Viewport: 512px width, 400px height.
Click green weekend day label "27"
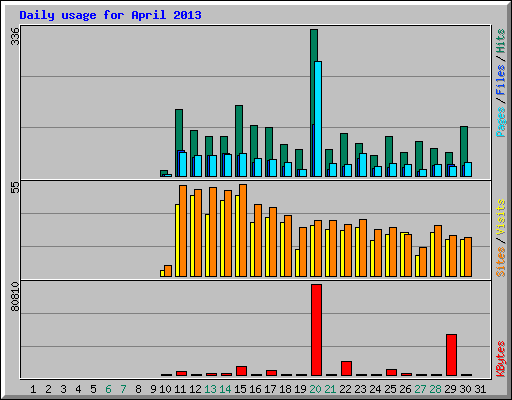pos(420,389)
